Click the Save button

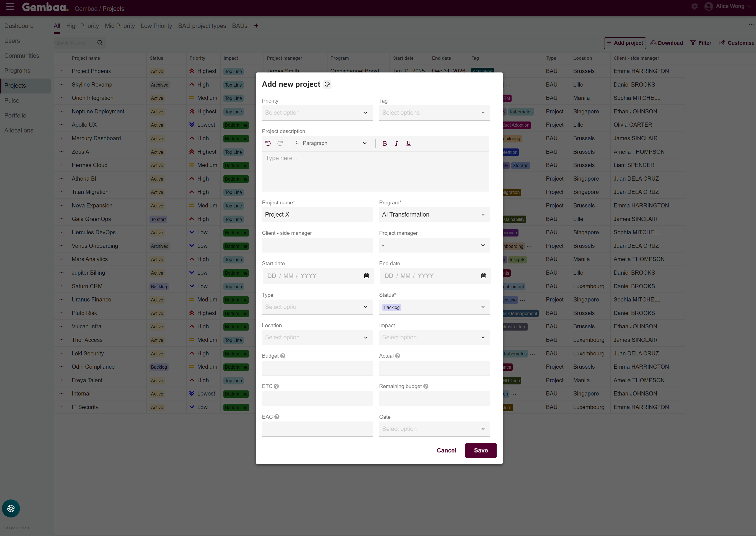pos(481,450)
